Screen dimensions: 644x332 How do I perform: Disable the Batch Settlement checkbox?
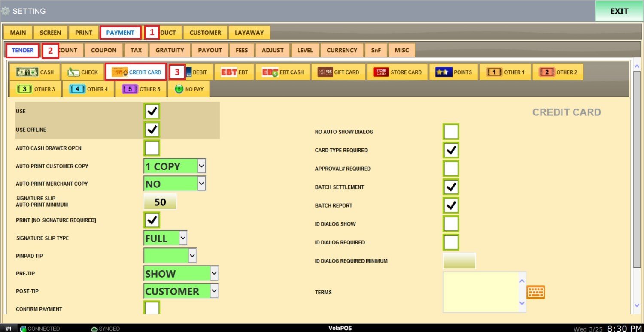coord(451,187)
